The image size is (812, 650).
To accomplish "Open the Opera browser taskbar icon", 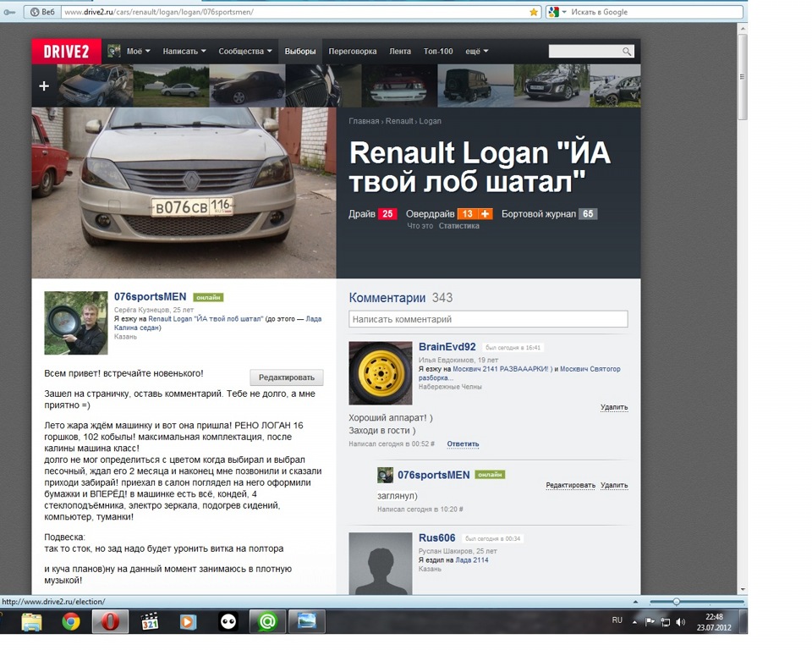I will tap(110, 621).
